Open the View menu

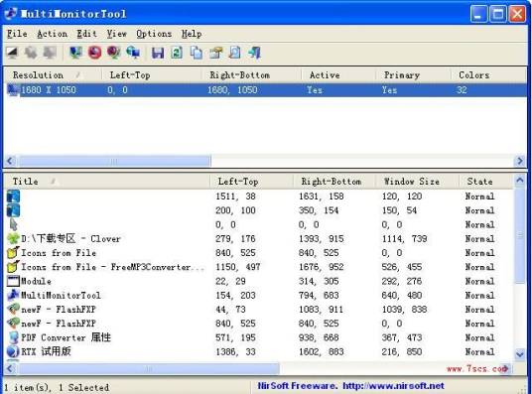point(117,34)
